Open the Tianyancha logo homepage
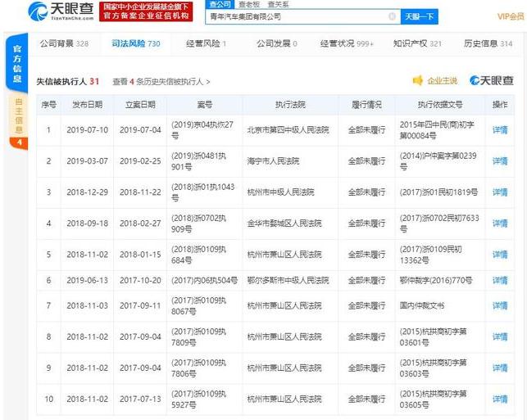This screenshot has height=420, width=527. 61,11
